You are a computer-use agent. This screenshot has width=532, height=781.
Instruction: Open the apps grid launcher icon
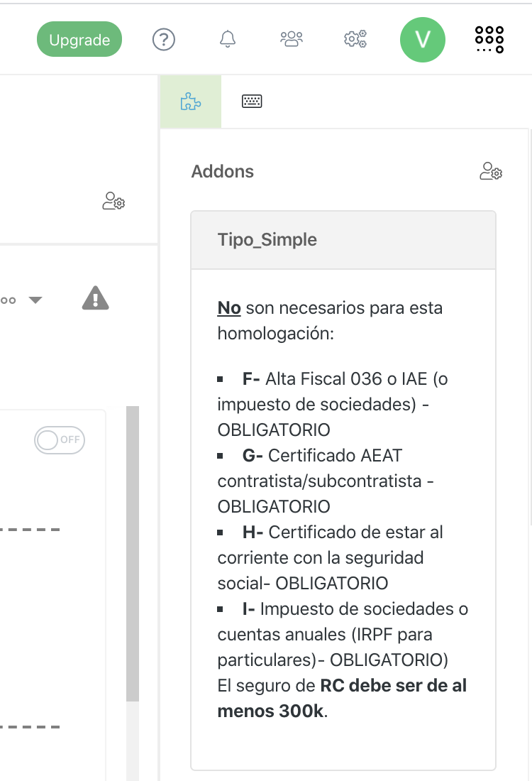(x=489, y=40)
